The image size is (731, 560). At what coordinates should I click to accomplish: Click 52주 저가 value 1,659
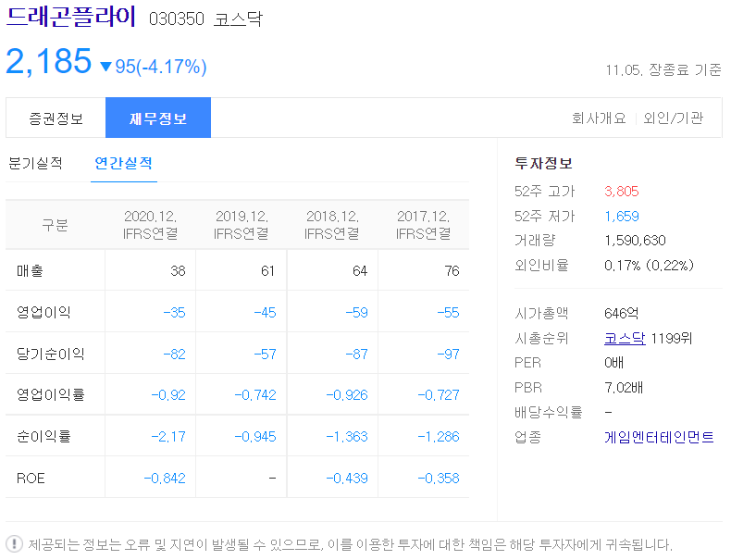pyautogui.click(x=622, y=216)
